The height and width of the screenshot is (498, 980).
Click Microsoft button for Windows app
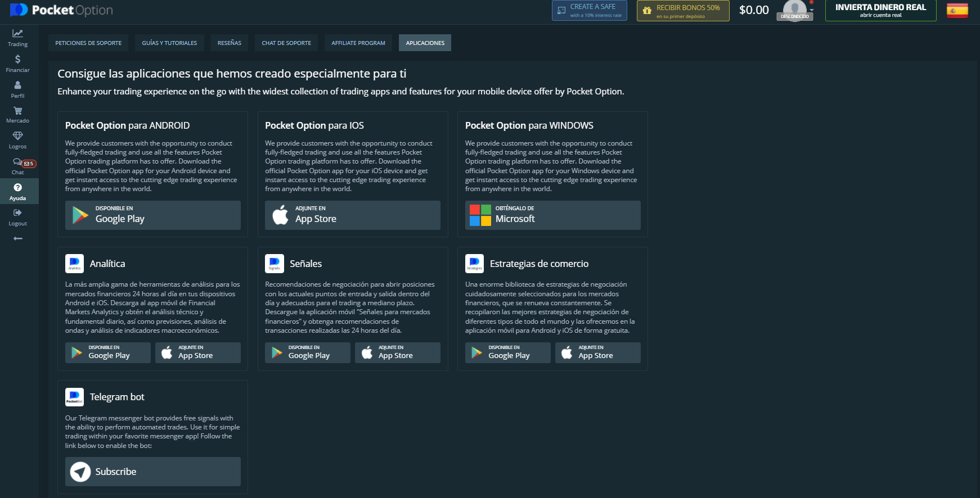click(553, 215)
